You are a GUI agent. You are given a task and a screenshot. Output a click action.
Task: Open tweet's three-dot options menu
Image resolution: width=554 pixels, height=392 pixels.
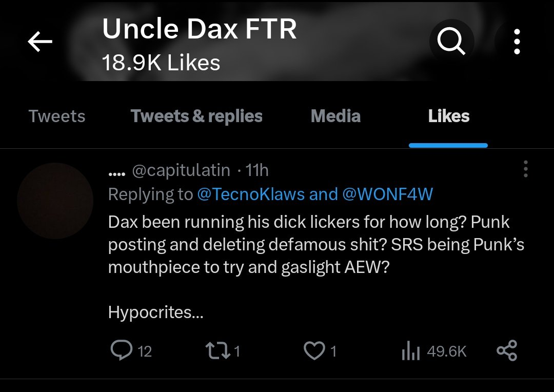click(x=525, y=169)
